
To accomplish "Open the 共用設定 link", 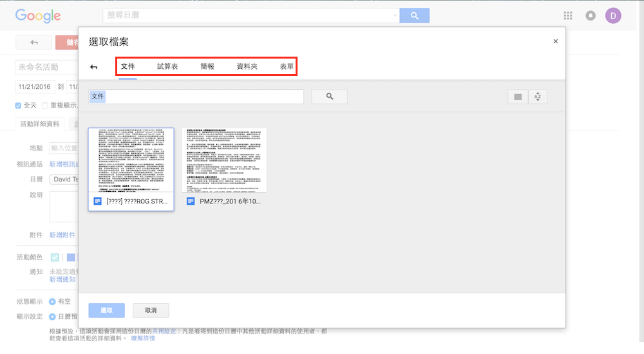I will point(164,331).
